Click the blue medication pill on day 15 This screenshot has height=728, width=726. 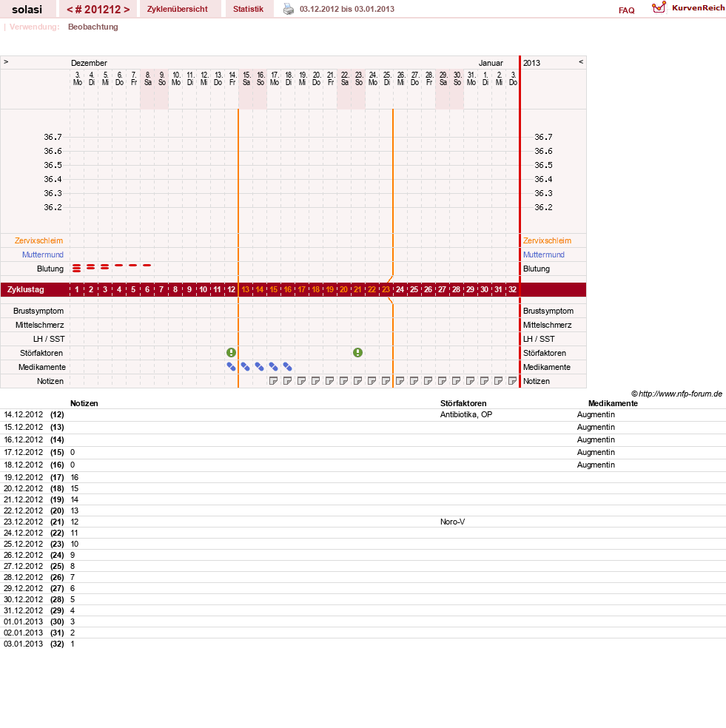(274, 367)
